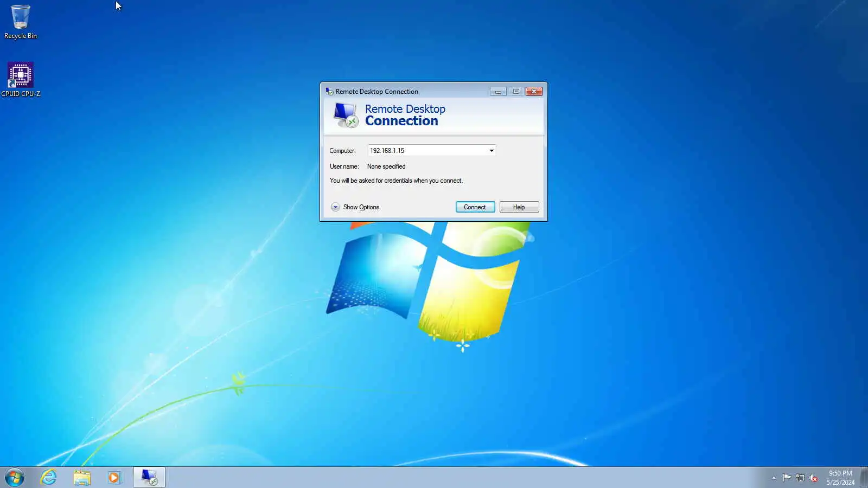Open the Computer address dropdown arrow
The height and width of the screenshot is (488, 868).
pyautogui.click(x=492, y=151)
